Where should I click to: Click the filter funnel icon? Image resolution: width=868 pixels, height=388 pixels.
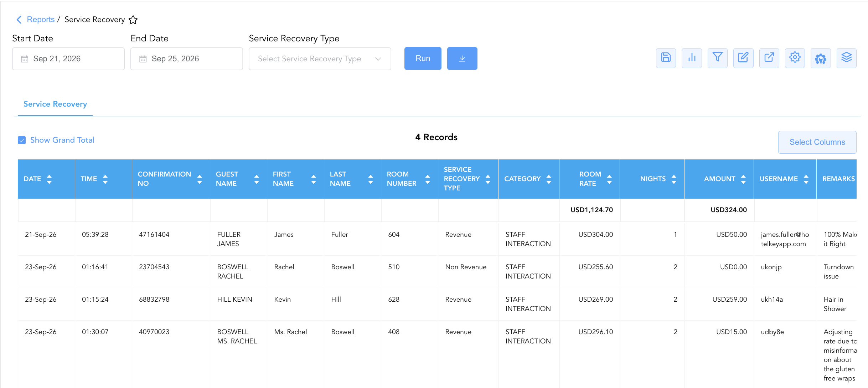coord(717,58)
